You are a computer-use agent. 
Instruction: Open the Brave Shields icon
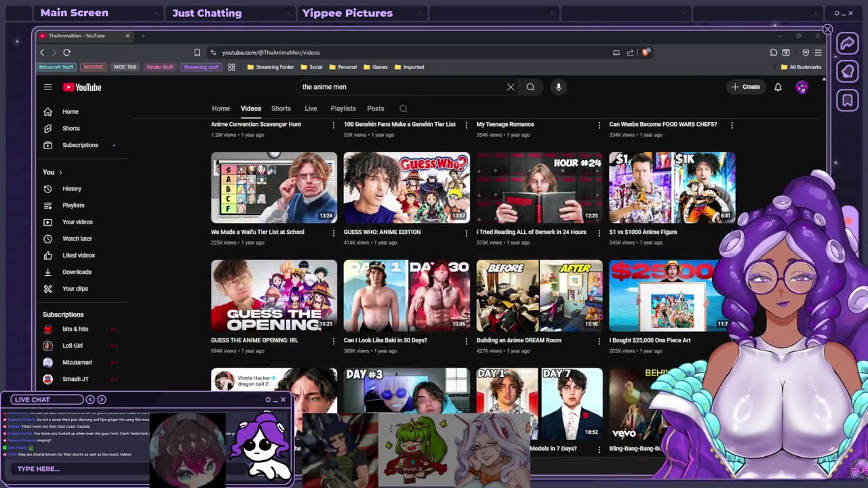pyautogui.click(x=646, y=52)
